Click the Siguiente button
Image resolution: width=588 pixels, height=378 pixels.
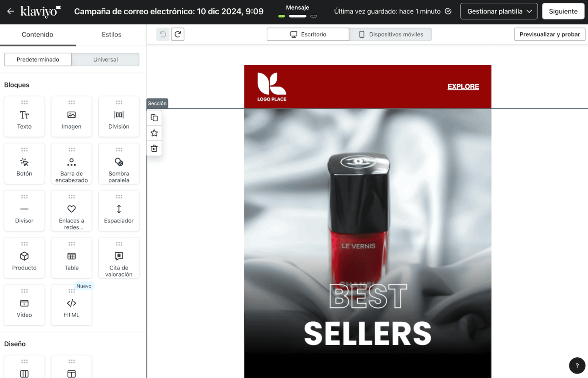563,11
